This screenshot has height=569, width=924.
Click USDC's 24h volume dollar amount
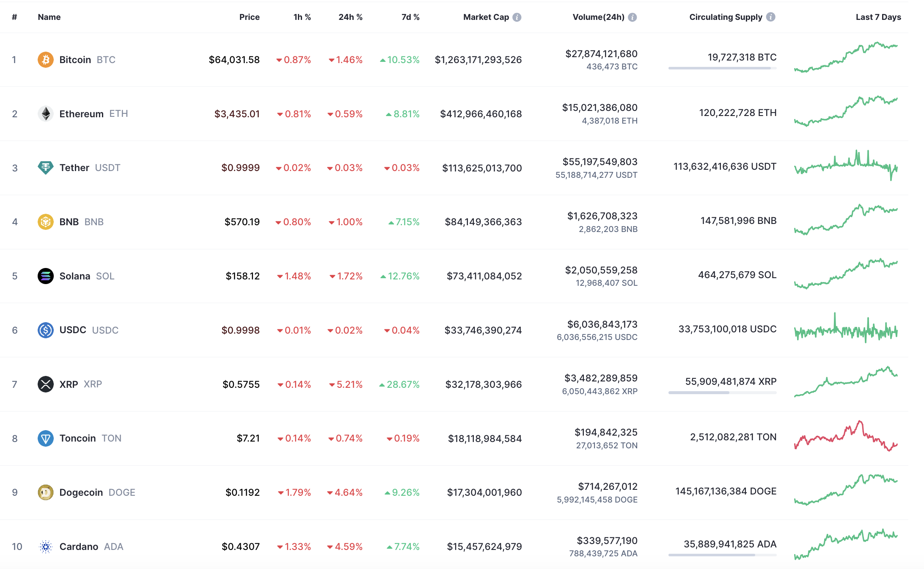(x=602, y=324)
